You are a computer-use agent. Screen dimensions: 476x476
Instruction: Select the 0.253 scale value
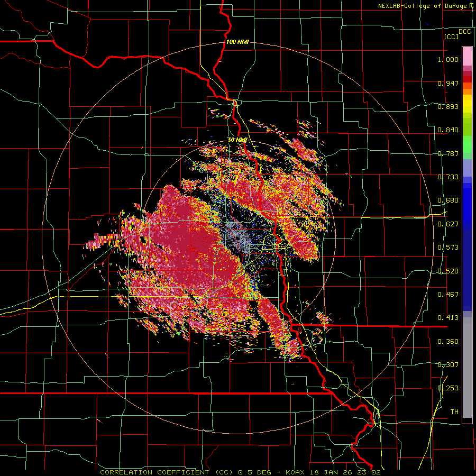point(448,388)
